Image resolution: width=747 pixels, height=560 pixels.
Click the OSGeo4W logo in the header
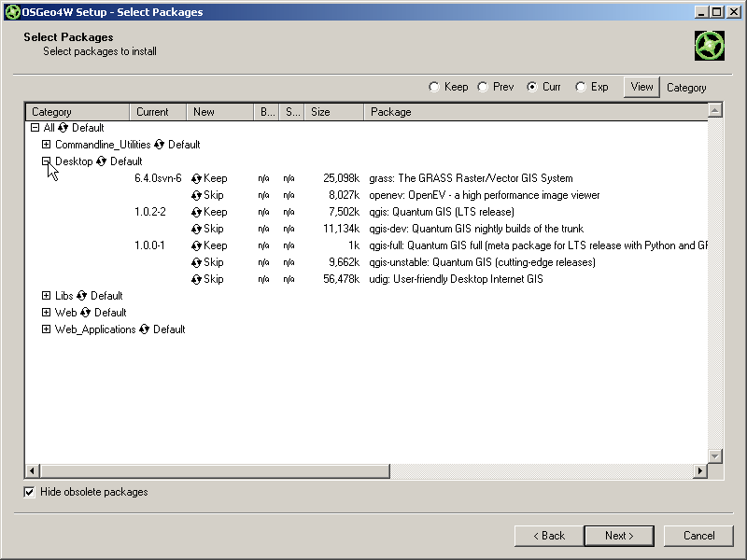[710, 46]
